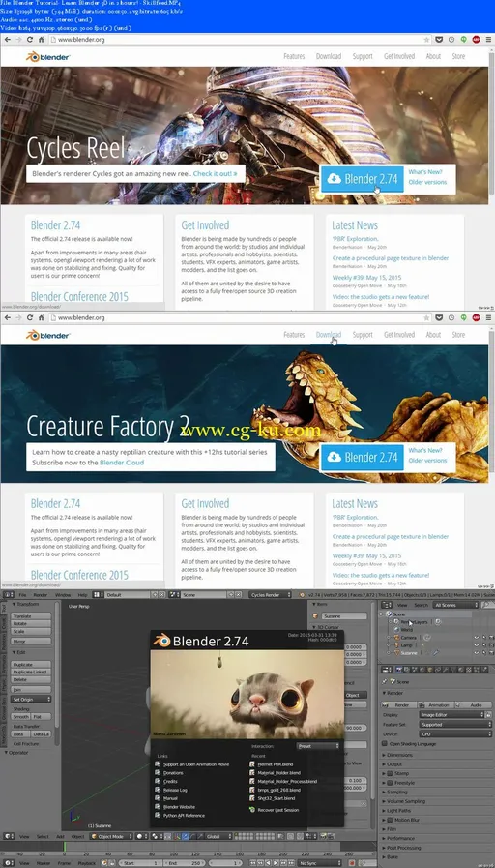Open the Particles properties tab icon
Screen dimensions: 495x868
(477, 670)
